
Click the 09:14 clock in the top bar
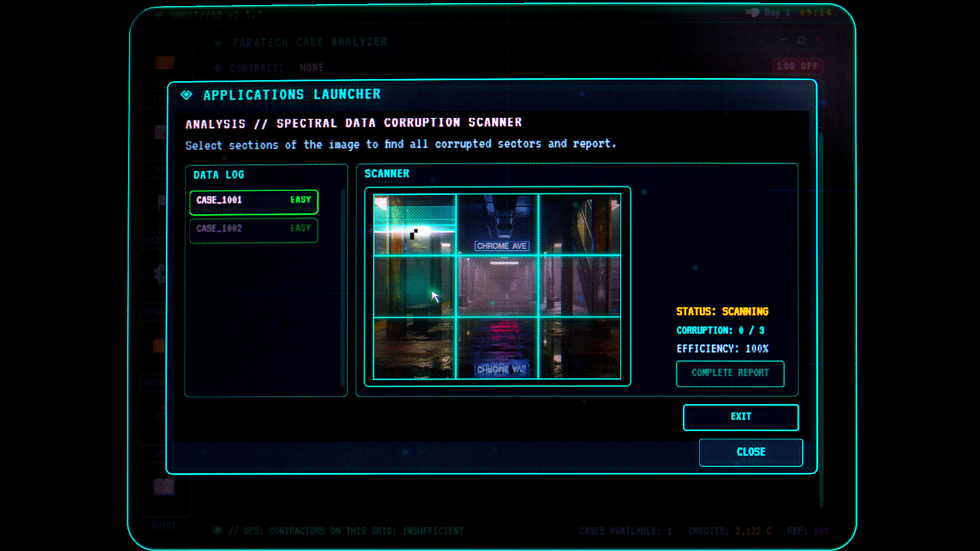[x=815, y=13]
